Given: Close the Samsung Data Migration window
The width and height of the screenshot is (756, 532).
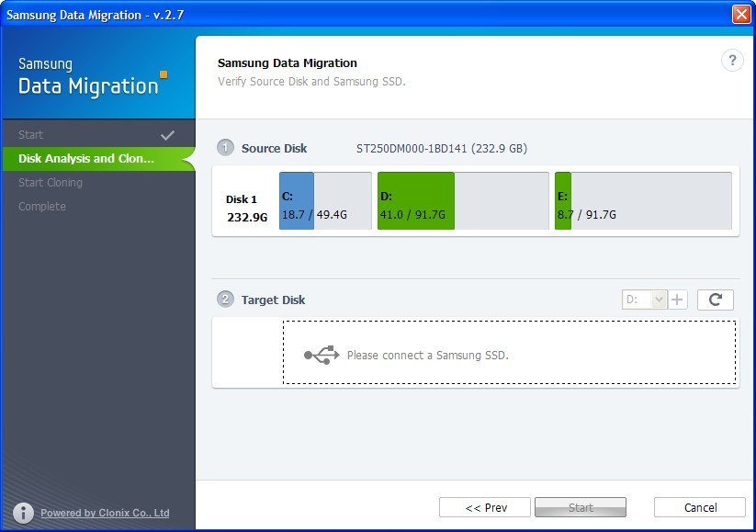Looking at the screenshot, I should 740,15.
